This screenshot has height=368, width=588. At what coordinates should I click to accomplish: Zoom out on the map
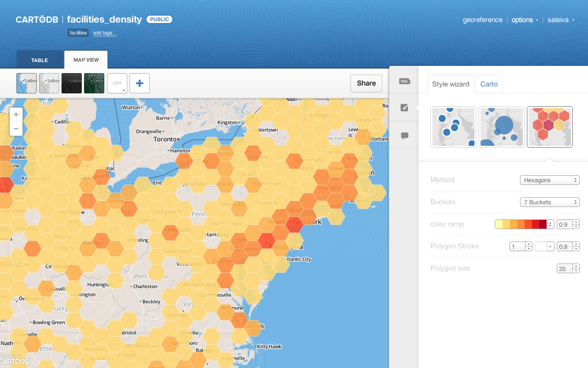coord(16,129)
